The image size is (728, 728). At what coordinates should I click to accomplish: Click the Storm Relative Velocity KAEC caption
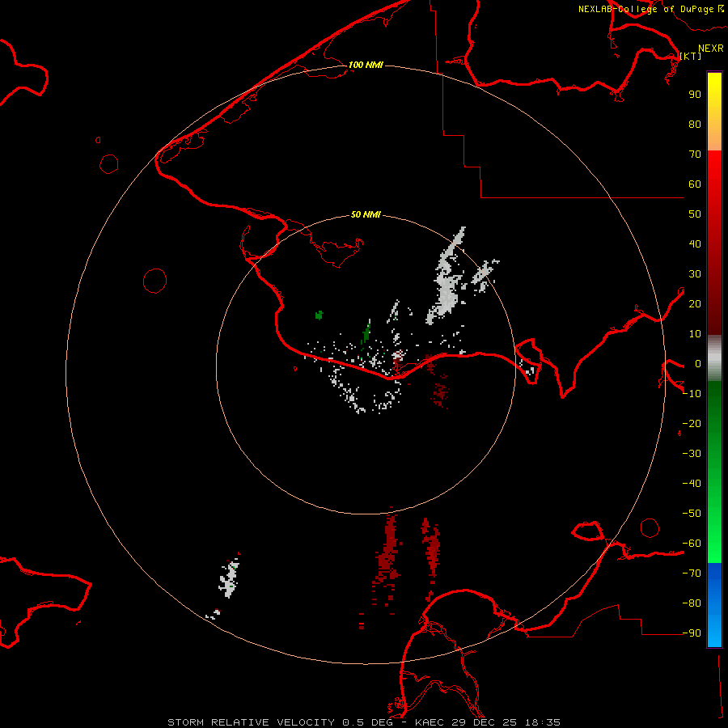tap(364, 722)
